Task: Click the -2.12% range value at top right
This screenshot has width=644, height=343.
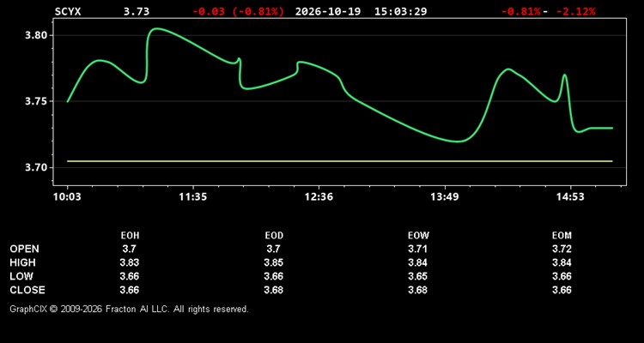Action: tap(575, 11)
